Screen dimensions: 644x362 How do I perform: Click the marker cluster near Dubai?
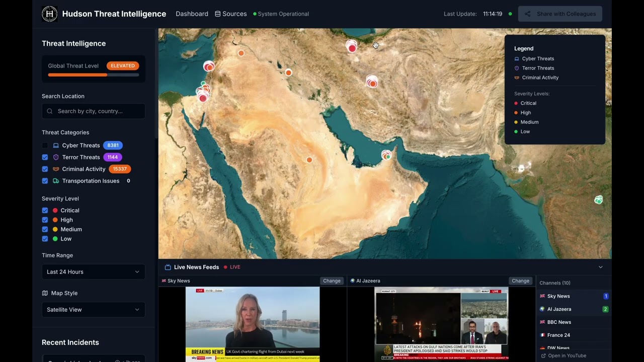click(386, 155)
